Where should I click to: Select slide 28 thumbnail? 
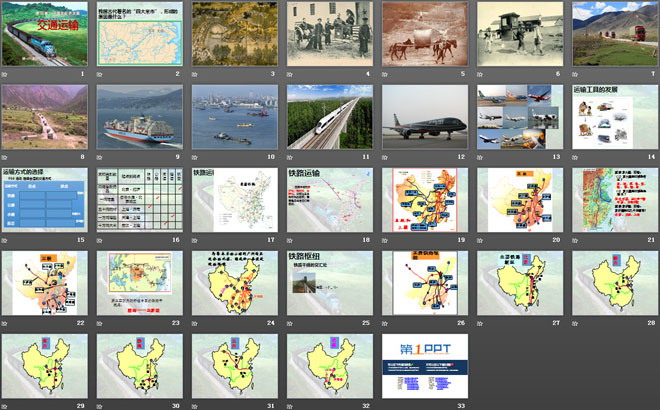pos(615,283)
